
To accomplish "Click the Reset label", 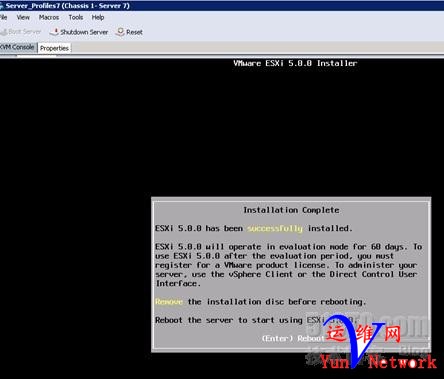I will pyautogui.click(x=134, y=32).
